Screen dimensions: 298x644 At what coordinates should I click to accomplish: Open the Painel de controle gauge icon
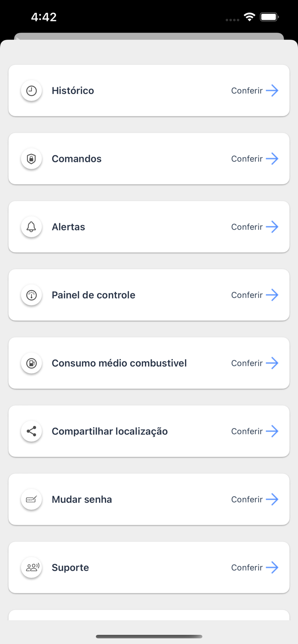pyautogui.click(x=31, y=295)
